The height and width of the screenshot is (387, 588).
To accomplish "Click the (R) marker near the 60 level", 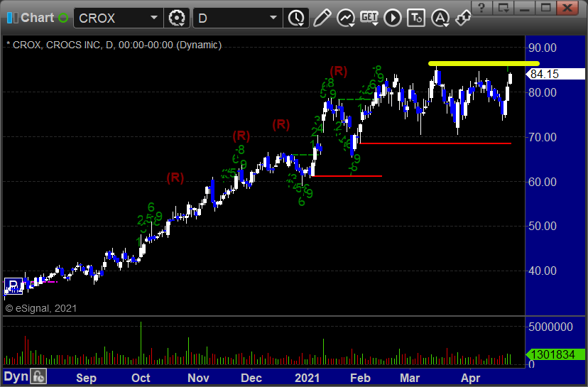I will coord(175,178).
